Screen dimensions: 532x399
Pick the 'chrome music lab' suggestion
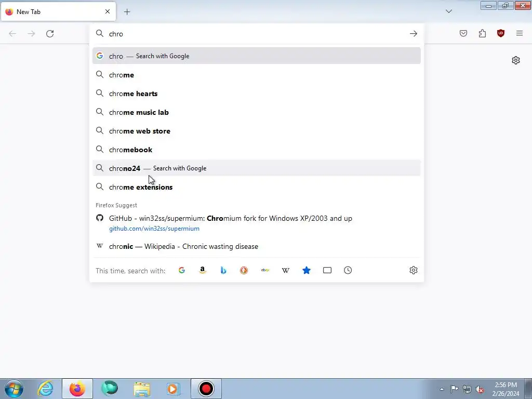coord(256,112)
